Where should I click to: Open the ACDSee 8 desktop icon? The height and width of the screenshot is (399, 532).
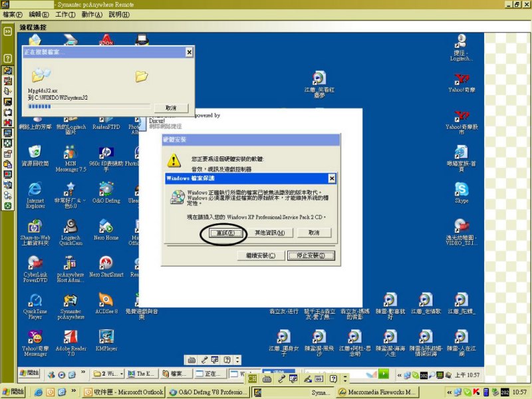[x=106, y=303]
